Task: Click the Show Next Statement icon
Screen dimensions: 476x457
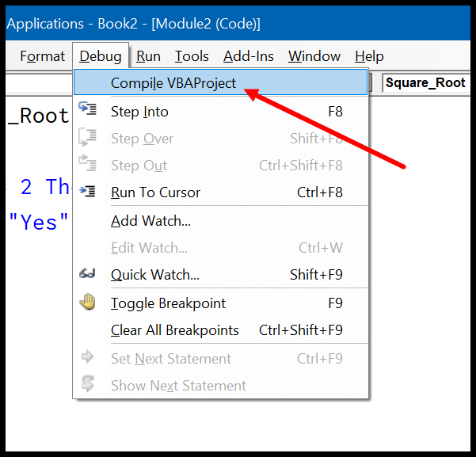Action: click(88, 385)
